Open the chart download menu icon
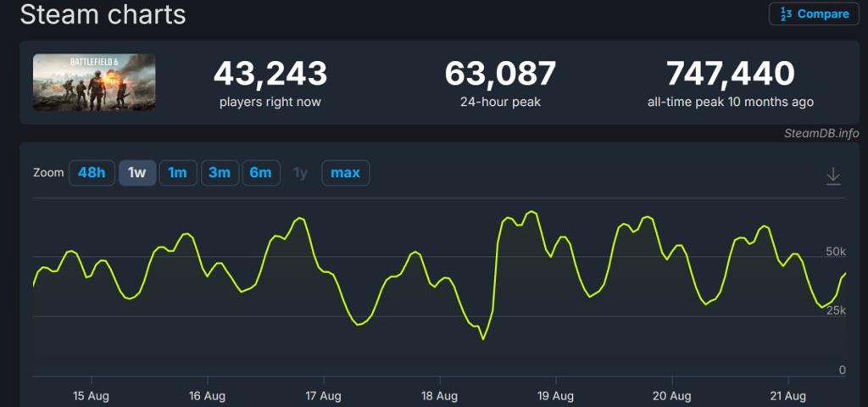The width and height of the screenshot is (868, 407). [833, 176]
